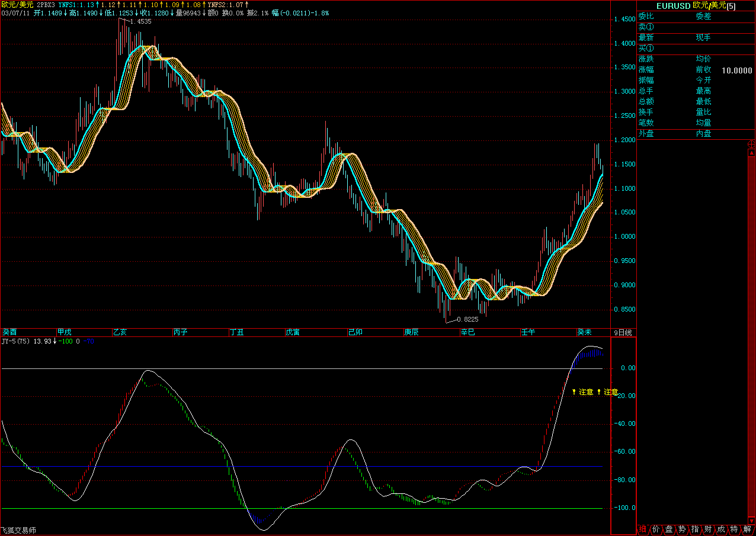756x536 pixels.
Task: Select the 成 tab
Action: tap(721, 529)
